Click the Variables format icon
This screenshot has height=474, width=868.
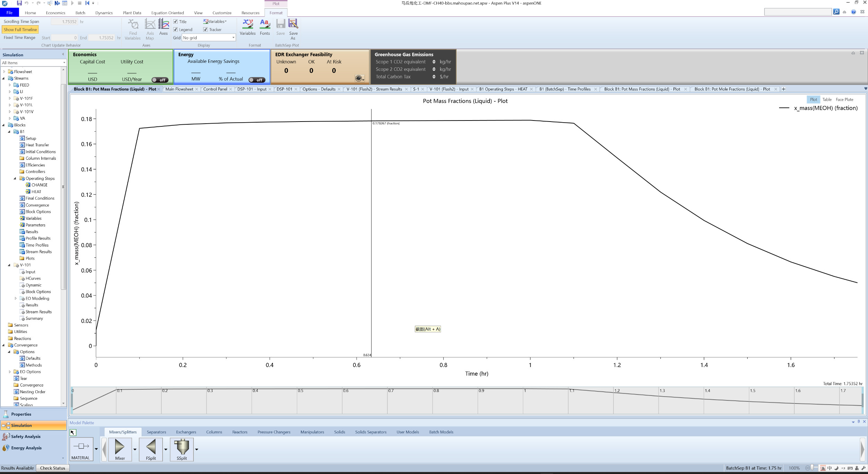(248, 27)
